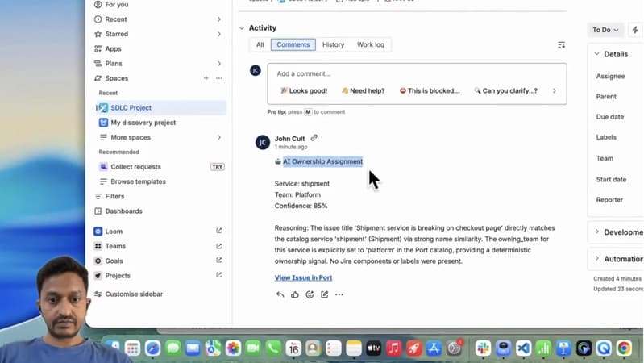Select the Comments tab
Screen dimensions: 644x363
[293, 45]
